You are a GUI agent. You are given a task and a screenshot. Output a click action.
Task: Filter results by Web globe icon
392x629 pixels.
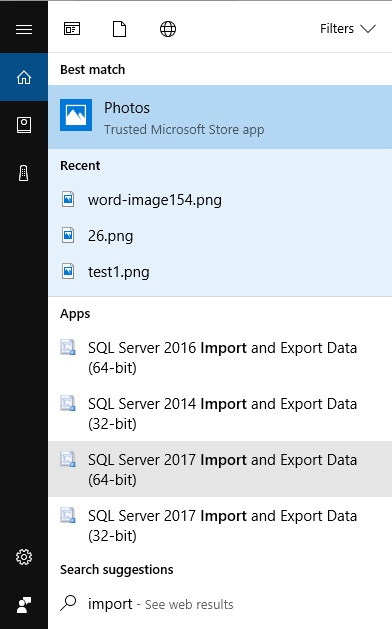pos(168,29)
